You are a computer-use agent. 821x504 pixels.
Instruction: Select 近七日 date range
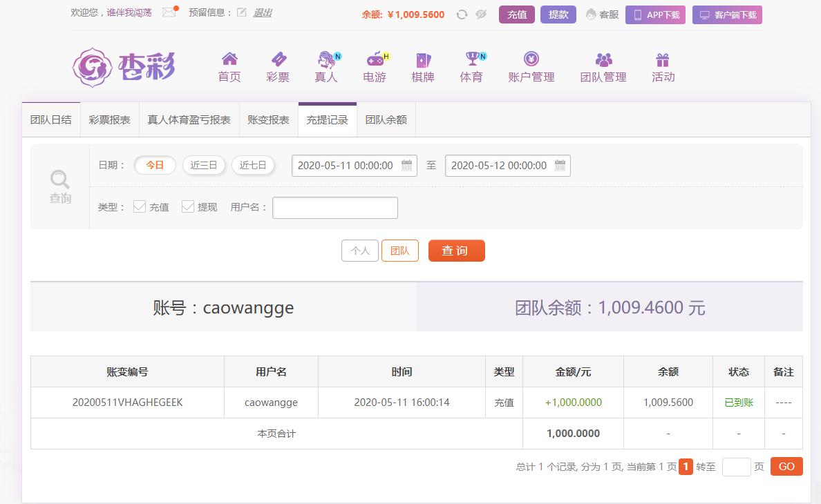pos(253,165)
